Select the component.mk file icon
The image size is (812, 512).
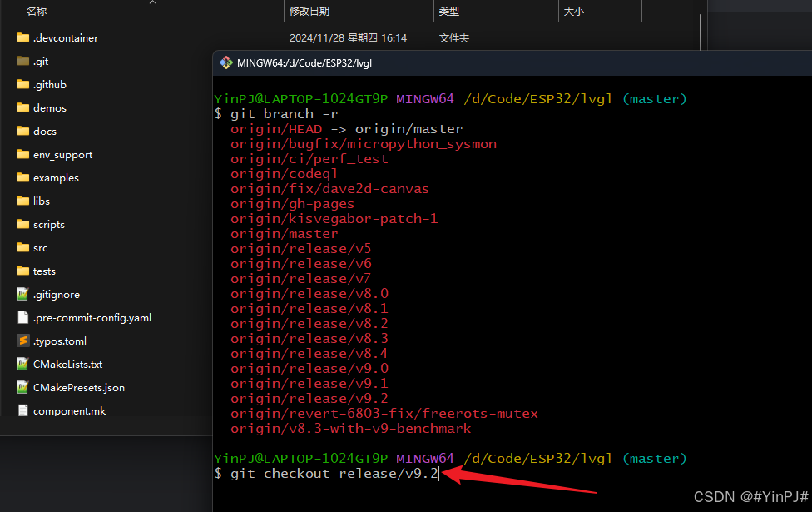point(22,410)
